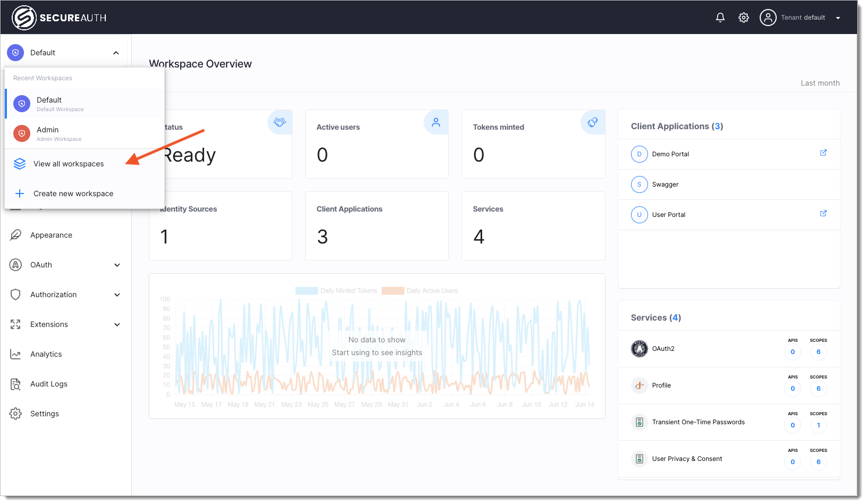Open the Tokens minted card

click(533, 144)
